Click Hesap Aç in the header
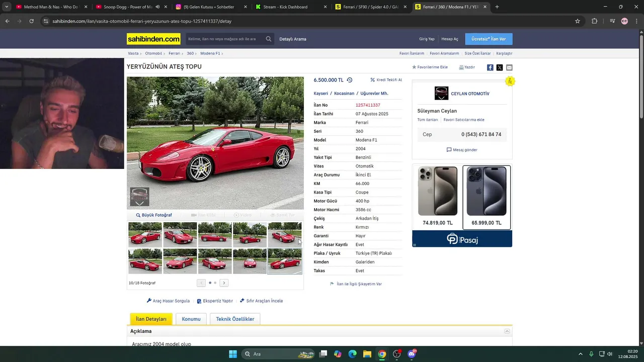The width and height of the screenshot is (644, 362). [x=450, y=39]
